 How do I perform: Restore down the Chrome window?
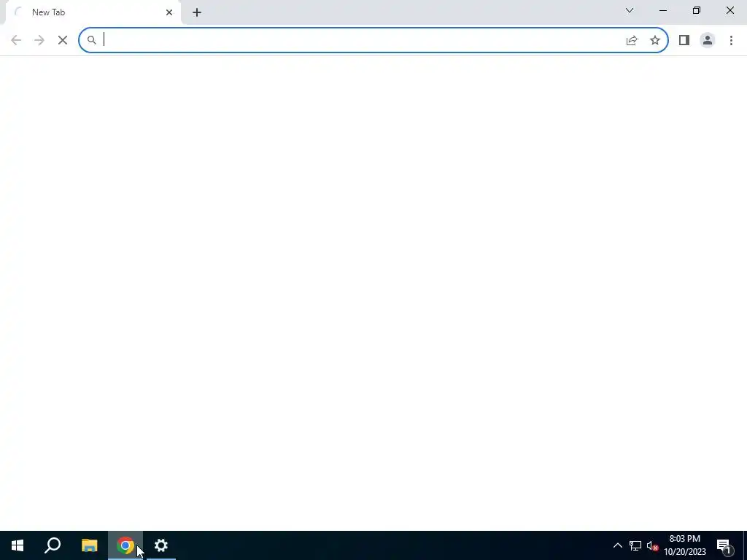(697, 10)
